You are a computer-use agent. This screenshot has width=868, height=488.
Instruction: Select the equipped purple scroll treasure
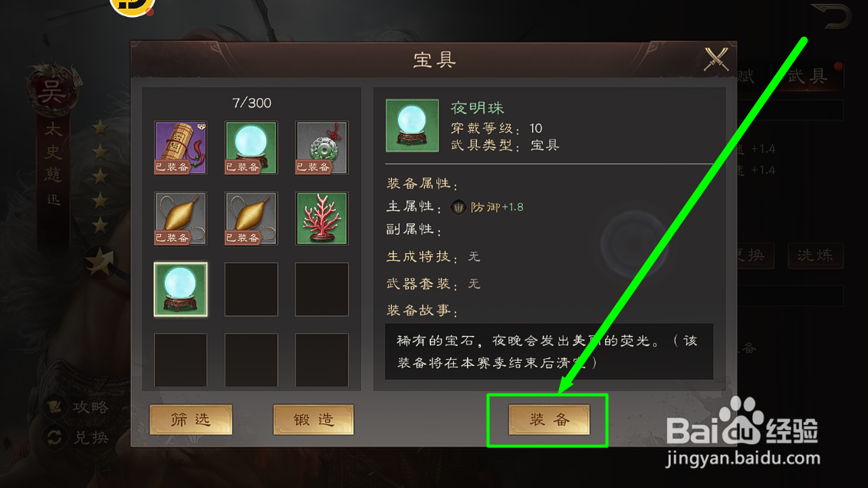(x=180, y=148)
